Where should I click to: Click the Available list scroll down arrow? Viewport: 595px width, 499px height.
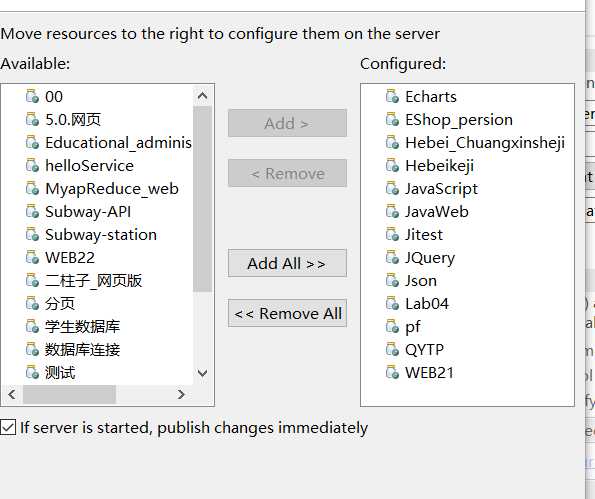pos(203,373)
